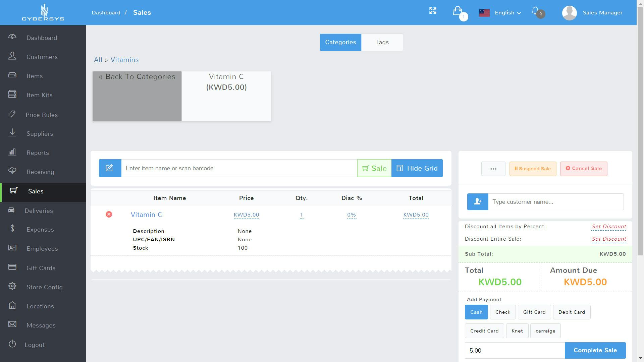Click the register edit icon beside the item search
Viewport: 644px width, 362px height.
click(110, 168)
